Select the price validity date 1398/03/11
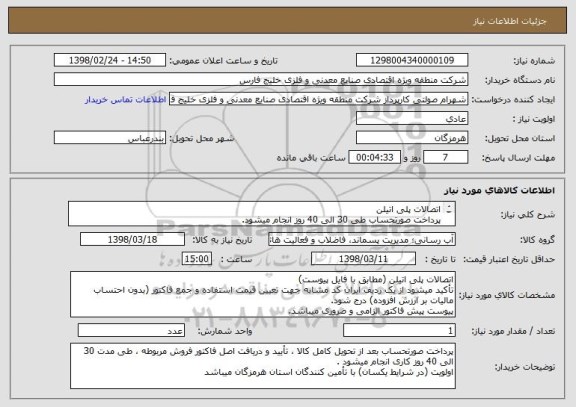 click(363, 259)
